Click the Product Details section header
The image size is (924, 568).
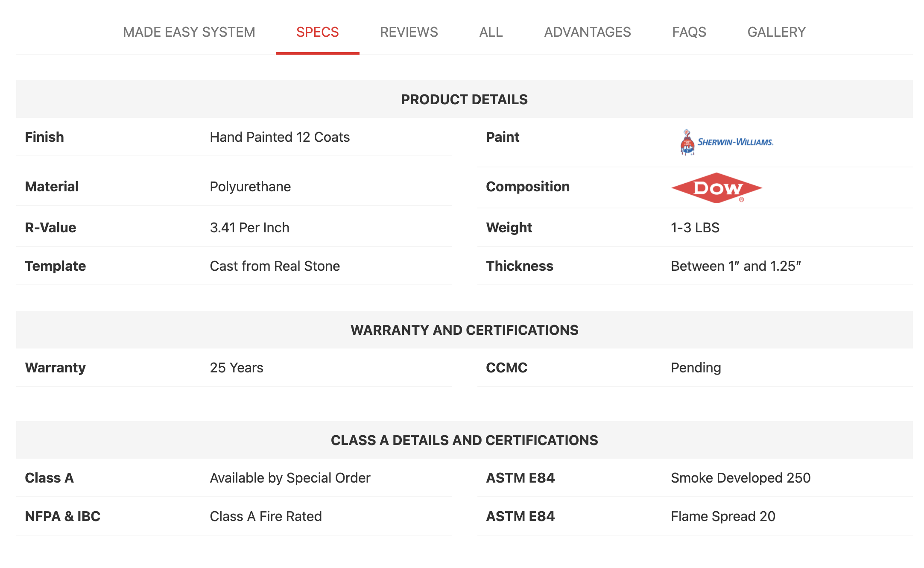point(464,100)
